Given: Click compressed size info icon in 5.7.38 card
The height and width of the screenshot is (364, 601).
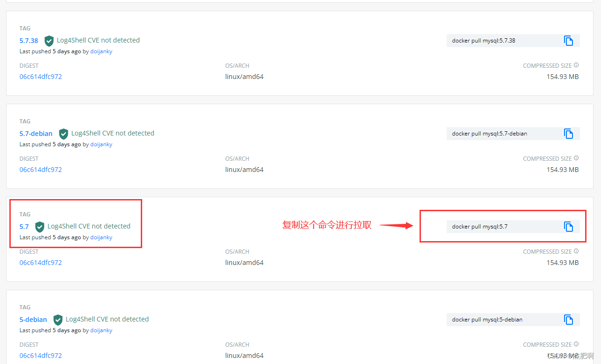Looking at the screenshot, I should pyautogui.click(x=576, y=65).
